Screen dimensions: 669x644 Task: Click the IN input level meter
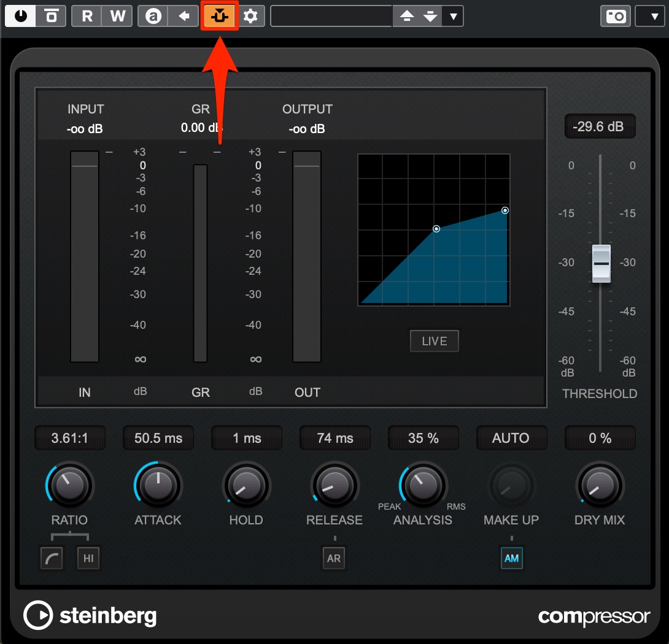85,256
